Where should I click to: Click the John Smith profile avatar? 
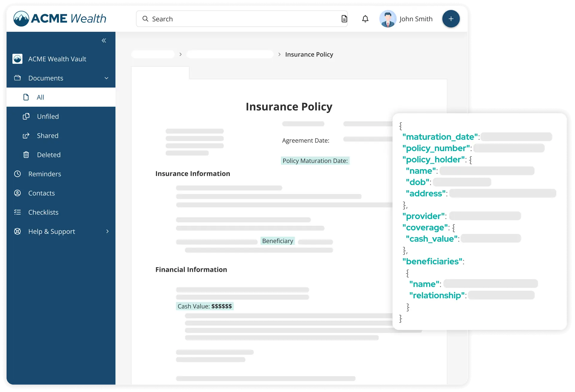coord(388,19)
